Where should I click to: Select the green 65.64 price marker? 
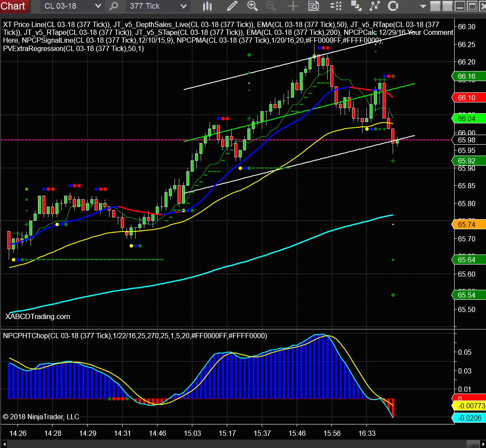[x=469, y=260]
